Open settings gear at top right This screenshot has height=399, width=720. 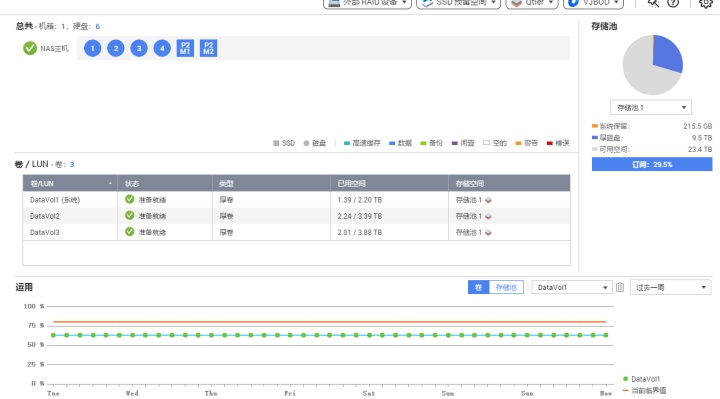point(705,3)
